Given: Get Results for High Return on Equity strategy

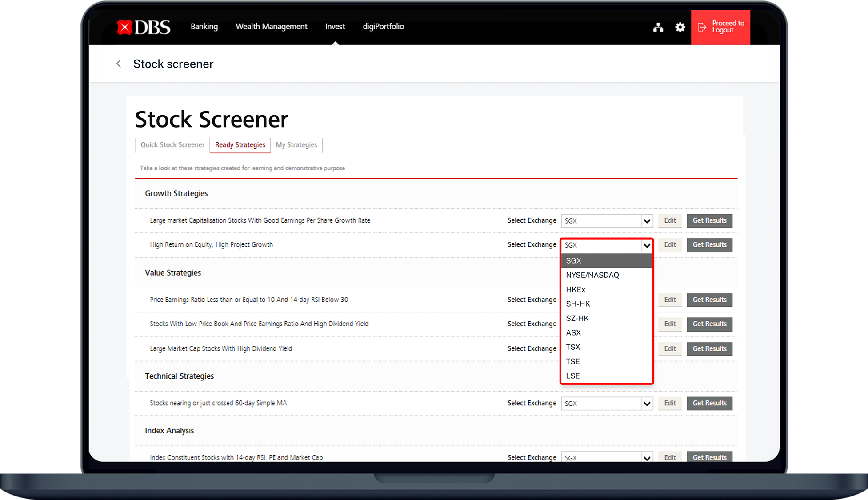Looking at the screenshot, I should (709, 245).
